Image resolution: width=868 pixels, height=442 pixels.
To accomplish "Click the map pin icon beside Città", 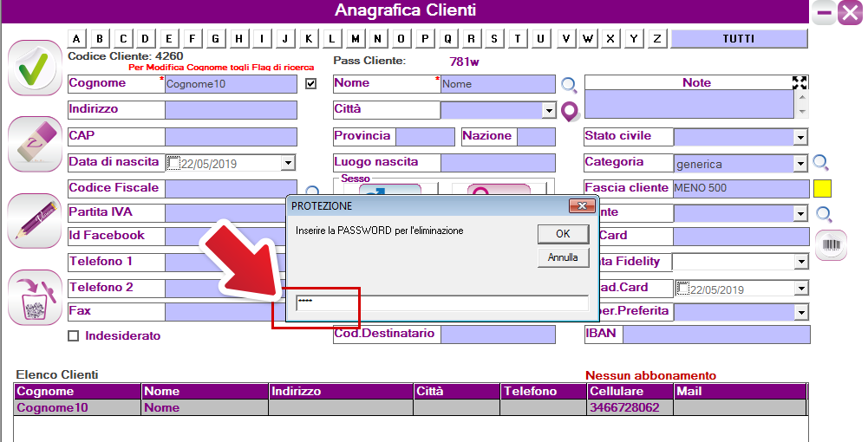I will coord(570,111).
